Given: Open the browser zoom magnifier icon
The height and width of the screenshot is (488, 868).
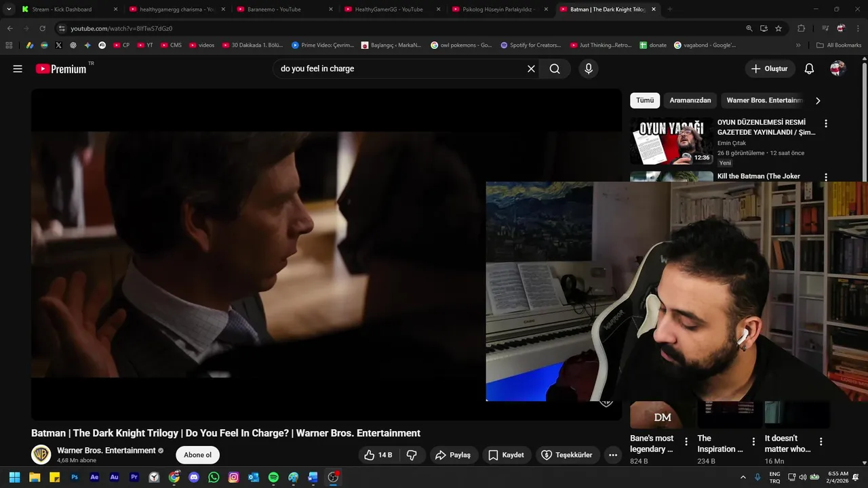Looking at the screenshot, I should (749, 28).
